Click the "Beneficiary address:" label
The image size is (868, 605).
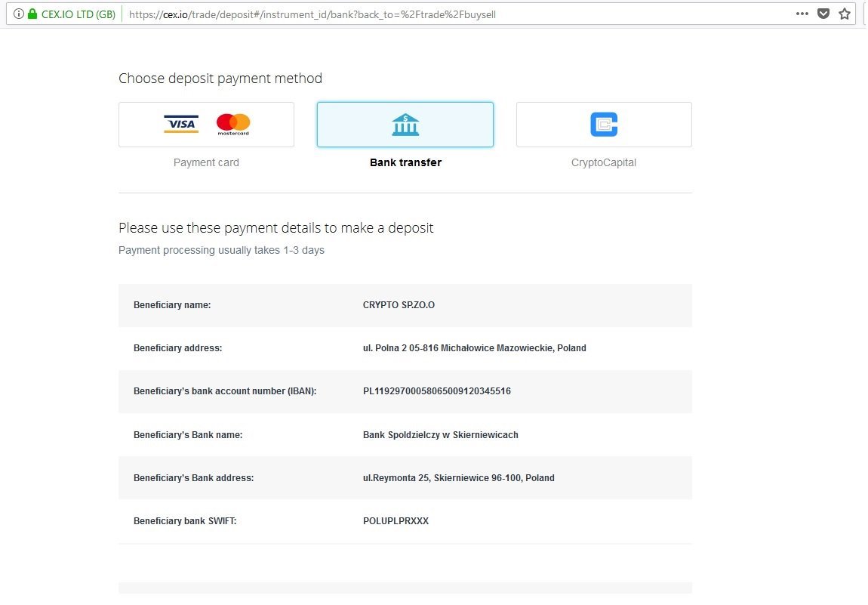click(177, 348)
